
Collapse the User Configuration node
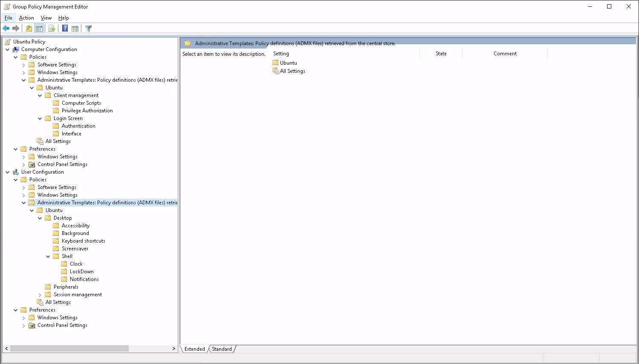click(x=8, y=172)
